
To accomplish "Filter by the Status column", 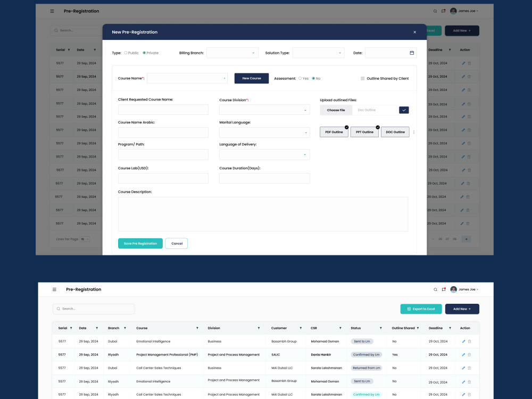I will (381, 328).
